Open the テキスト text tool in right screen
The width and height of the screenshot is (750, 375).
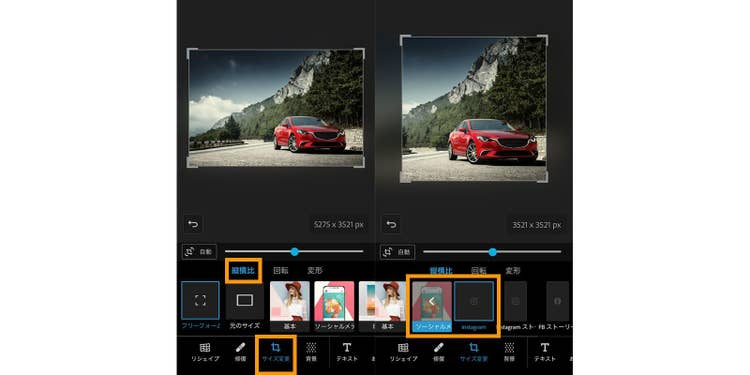pyautogui.click(x=545, y=352)
